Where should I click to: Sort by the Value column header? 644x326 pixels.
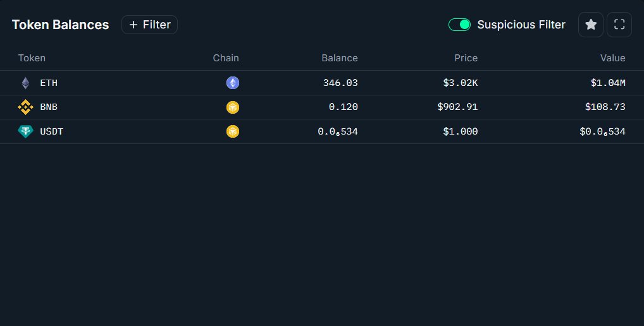[x=612, y=58]
